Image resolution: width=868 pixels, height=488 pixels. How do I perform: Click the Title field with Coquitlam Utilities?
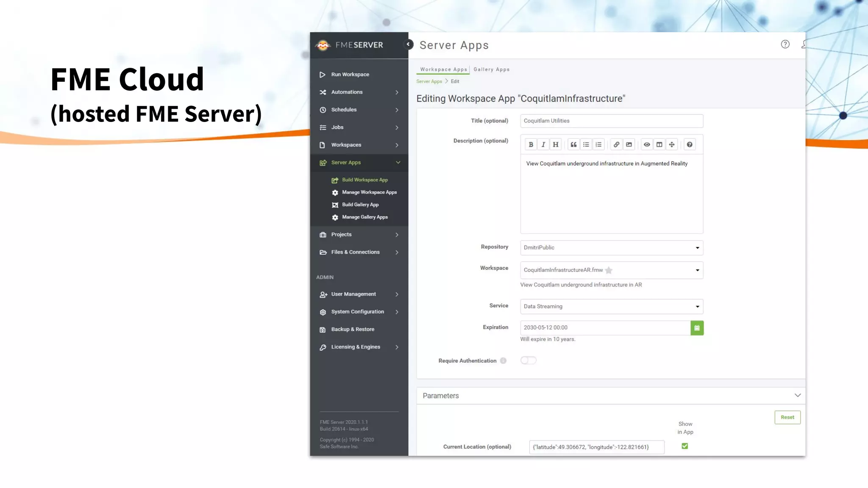612,121
